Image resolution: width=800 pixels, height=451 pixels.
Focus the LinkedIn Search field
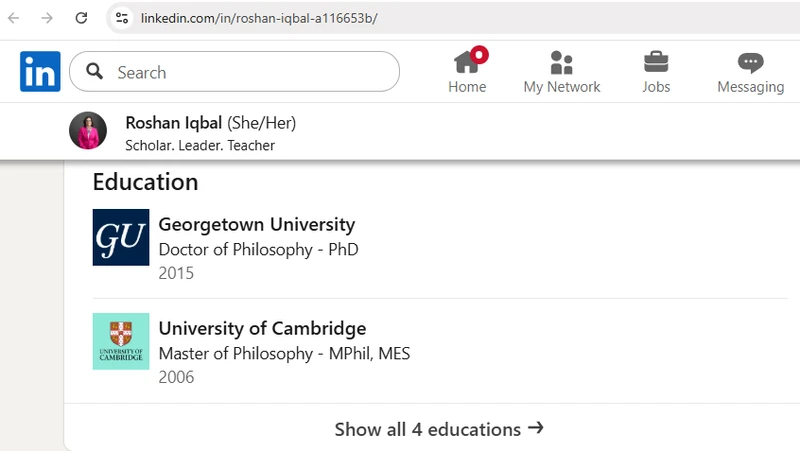[x=234, y=71]
